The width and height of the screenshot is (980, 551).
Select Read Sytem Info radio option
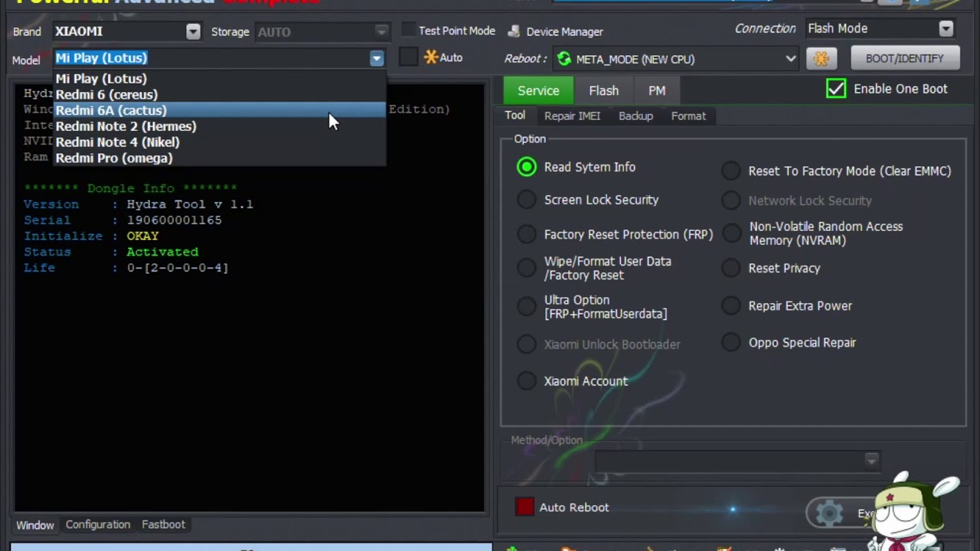pyautogui.click(x=527, y=167)
